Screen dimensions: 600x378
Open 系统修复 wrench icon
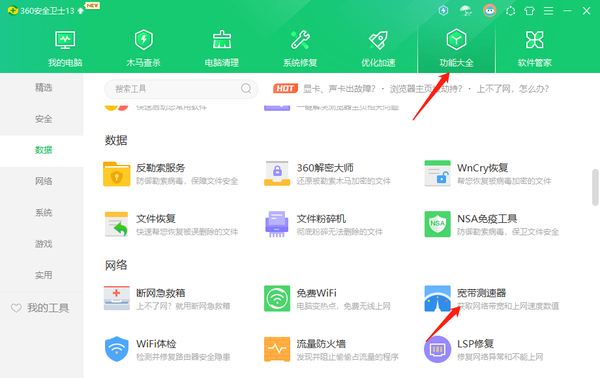pos(300,40)
